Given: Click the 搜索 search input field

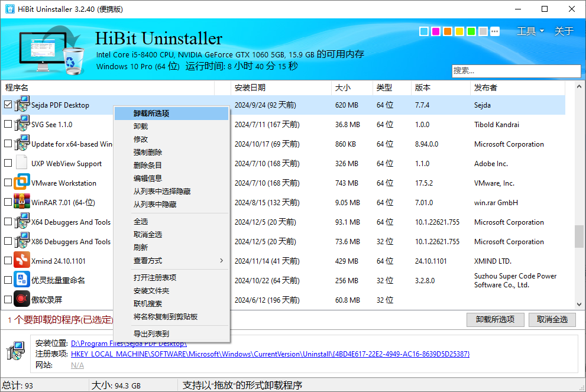Looking at the screenshot, I should pos(516,71).
